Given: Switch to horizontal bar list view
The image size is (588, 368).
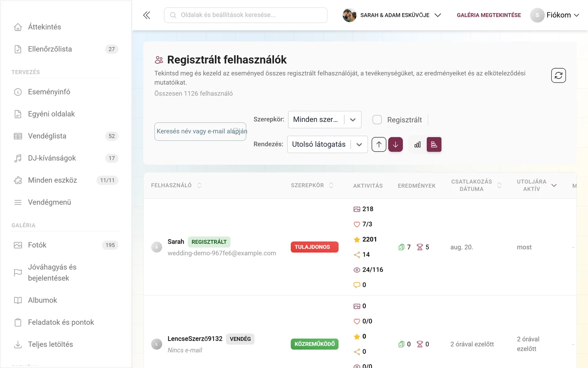Looking at the screenshot, I should 434,144.
